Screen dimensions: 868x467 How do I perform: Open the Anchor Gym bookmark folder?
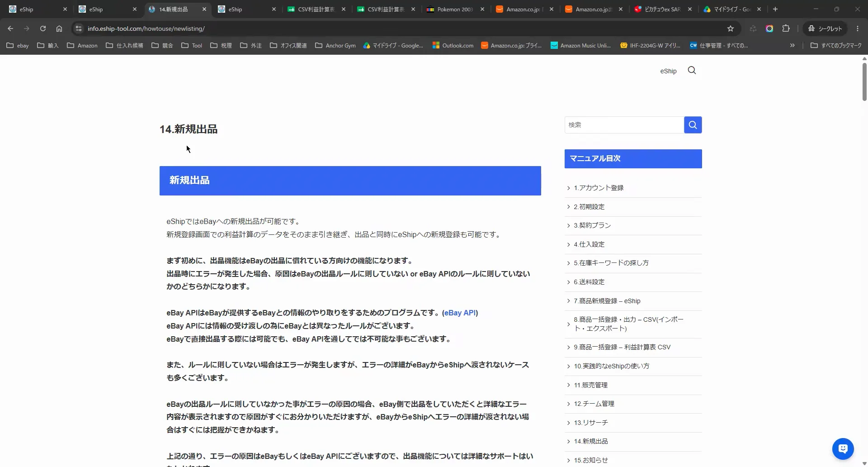pyautogui.click(x=335, y=45)
